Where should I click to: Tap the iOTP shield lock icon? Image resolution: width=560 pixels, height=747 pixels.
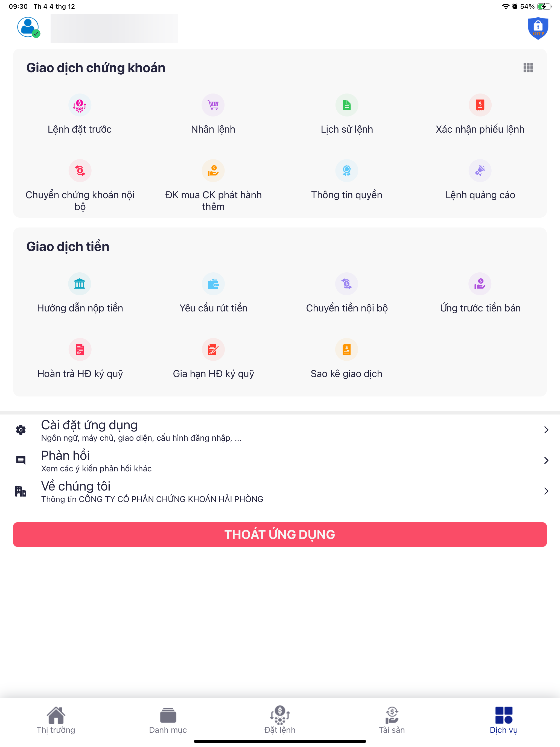(538, 28)
